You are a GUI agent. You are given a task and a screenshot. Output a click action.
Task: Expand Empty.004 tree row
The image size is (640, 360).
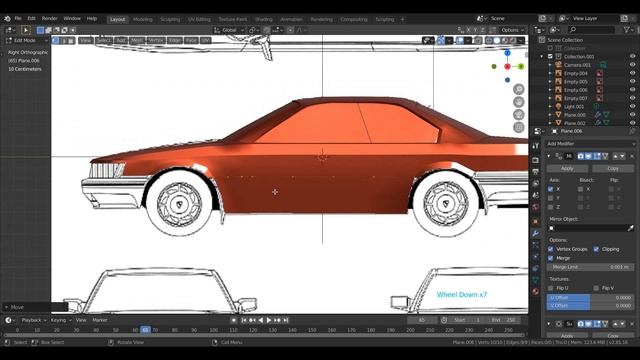click(550, 73)
